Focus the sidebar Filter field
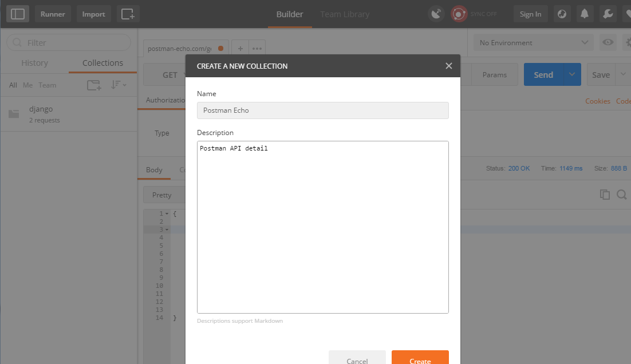Screen dimensions: 631x364 [x=69, y=42]
